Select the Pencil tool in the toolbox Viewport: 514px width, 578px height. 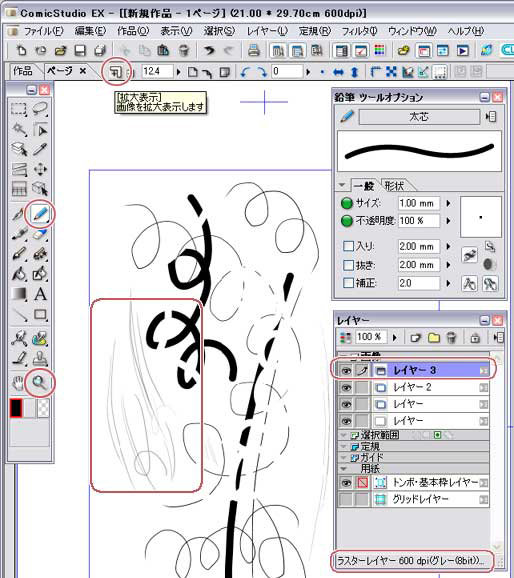point(40,214)
